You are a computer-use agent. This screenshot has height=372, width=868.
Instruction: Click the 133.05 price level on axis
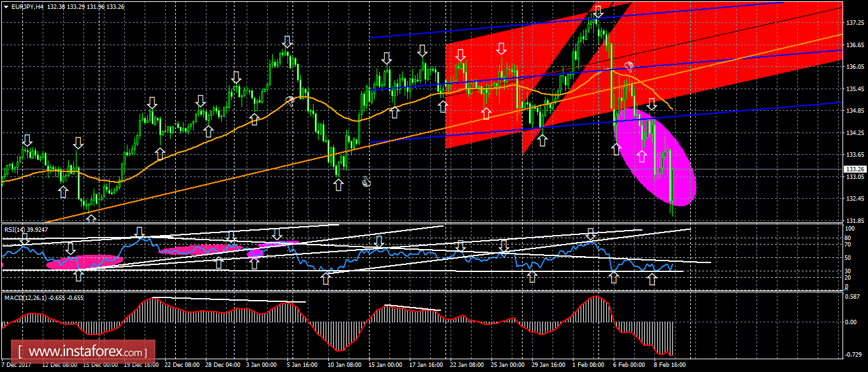[855, 177]
